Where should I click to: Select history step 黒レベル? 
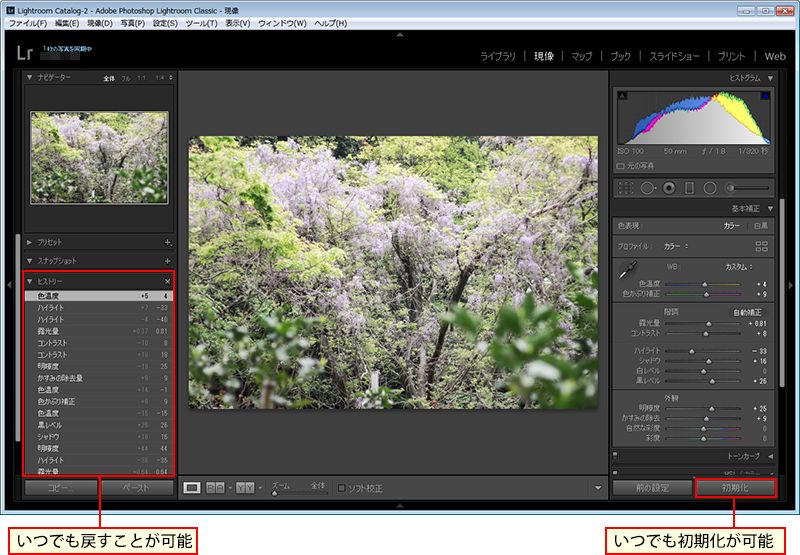coord(99,425)
